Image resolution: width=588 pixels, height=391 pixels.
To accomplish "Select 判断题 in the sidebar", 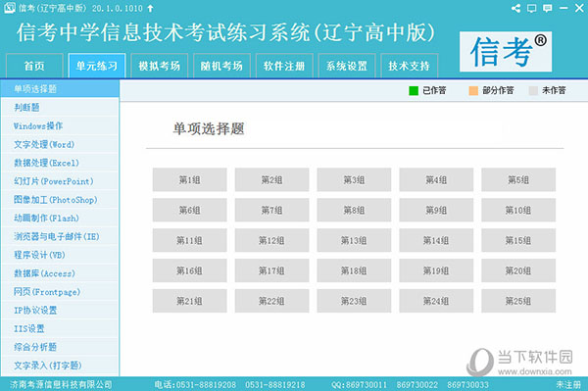I will pos(60,108).
